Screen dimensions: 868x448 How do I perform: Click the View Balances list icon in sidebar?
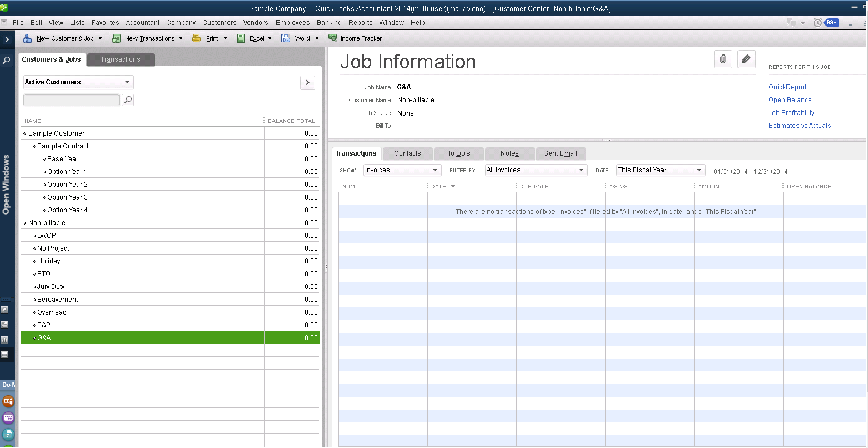(4, 325)
